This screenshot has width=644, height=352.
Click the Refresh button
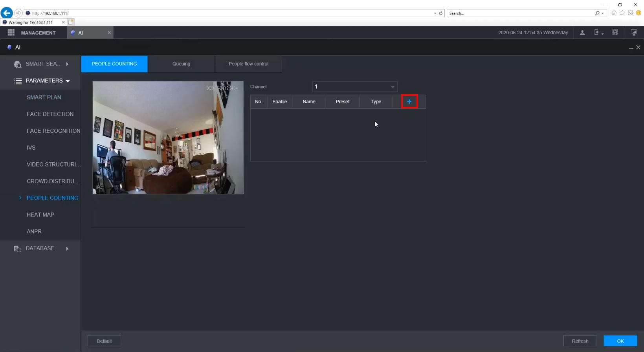coord(580,341)
